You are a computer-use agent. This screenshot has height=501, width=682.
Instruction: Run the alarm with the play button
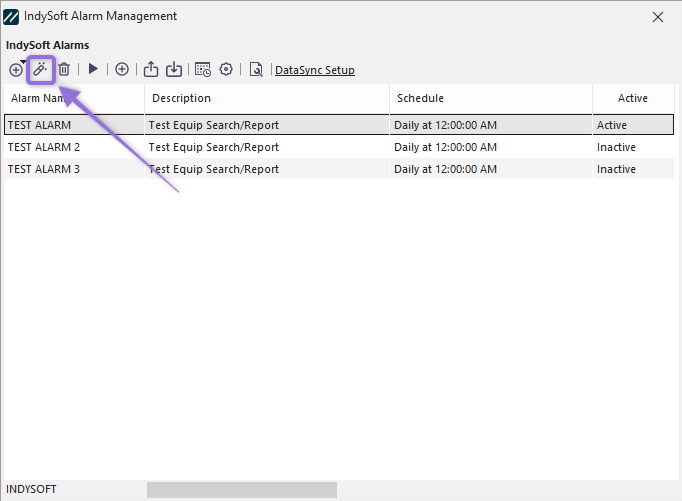tap(93, 70)
